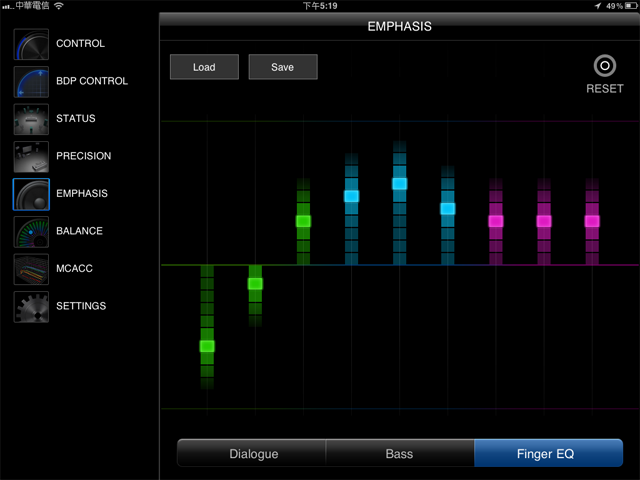Tap the first cyan EQ band handle
This screenshot has width=640, height=480.
click(x=351, y=196)
